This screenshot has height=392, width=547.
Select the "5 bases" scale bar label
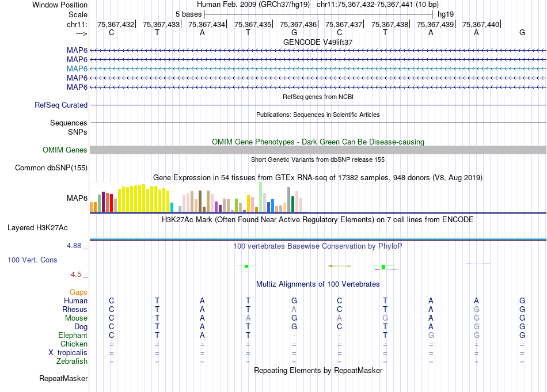[x=188, y=14]
